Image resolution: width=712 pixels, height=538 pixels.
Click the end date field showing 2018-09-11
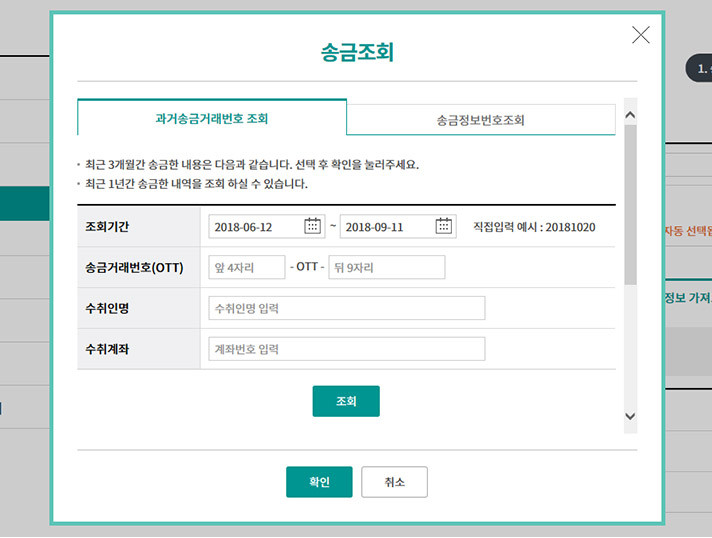pyautogui.click(x=386, y=227)
